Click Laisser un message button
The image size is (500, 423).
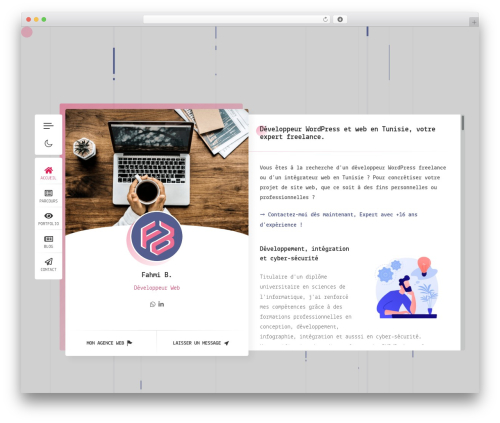(201, 343)
